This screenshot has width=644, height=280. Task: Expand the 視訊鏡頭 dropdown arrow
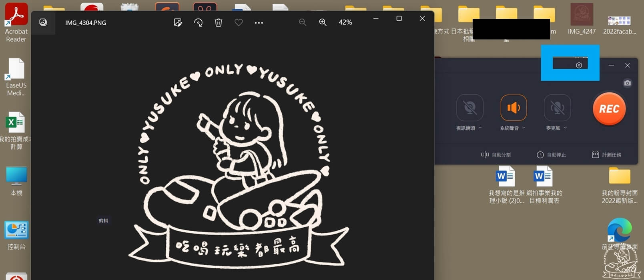pyautogui.click(x=480, y=128)
